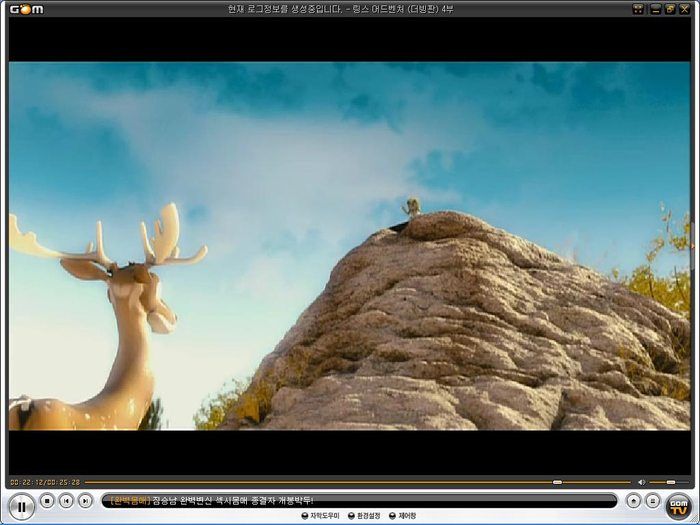Minimize the GOM Player window
This screenshot has height=525, width=700.
point(655,9)
